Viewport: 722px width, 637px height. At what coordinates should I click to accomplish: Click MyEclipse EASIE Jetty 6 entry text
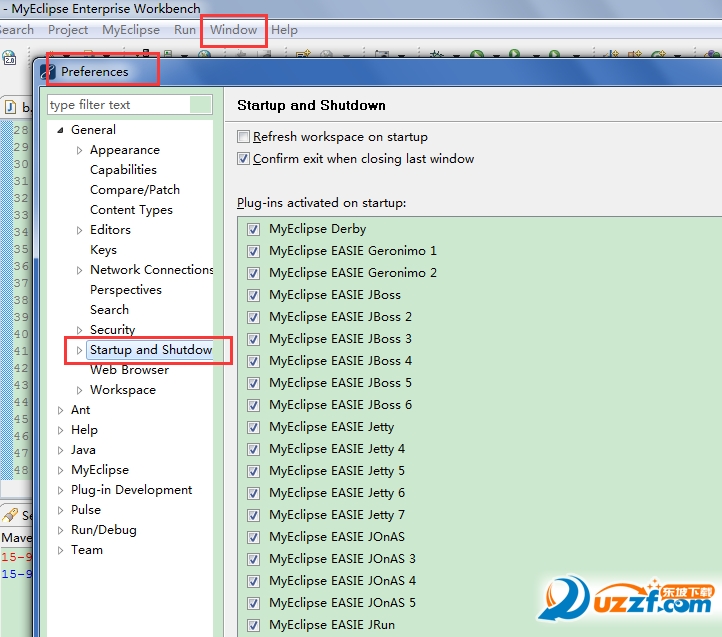(x=337, y=493)
